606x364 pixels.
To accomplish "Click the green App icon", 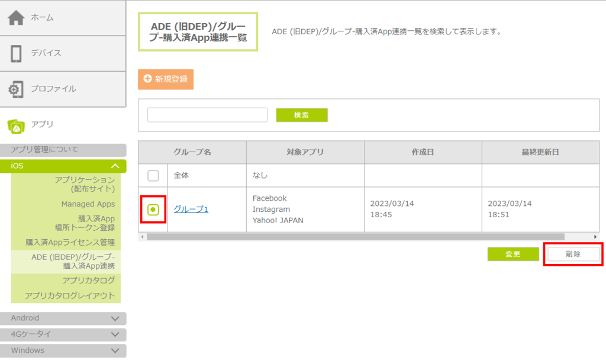I will click(x=16, y=125).
